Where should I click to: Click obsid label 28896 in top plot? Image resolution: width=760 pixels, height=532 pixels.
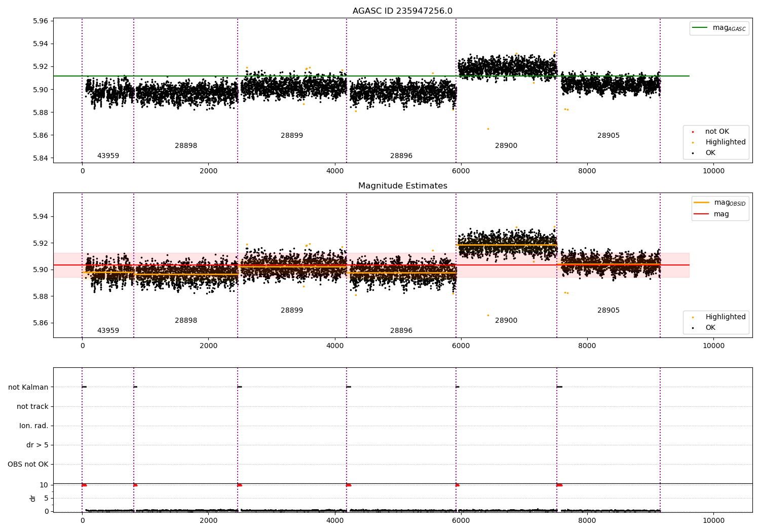(x=401, y=156)
